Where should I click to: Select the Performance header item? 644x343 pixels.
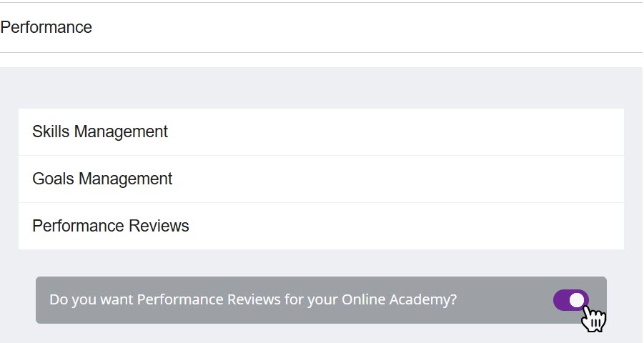pos(46,28)
